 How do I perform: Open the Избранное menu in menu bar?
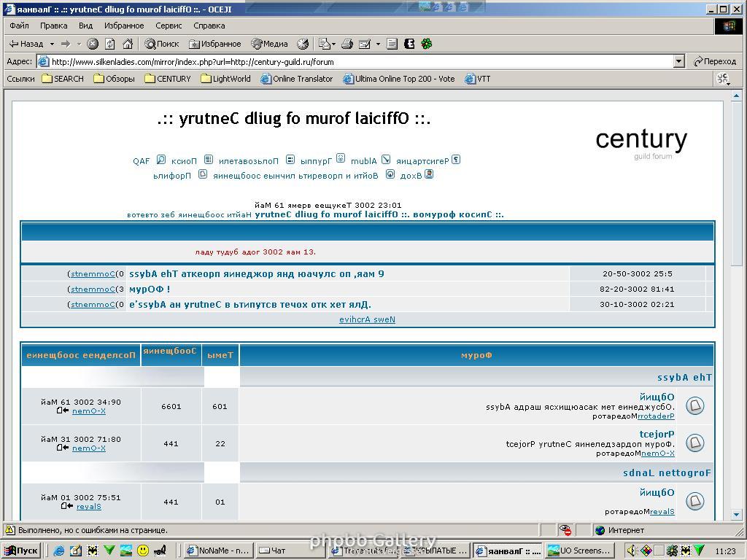point(124,26)
